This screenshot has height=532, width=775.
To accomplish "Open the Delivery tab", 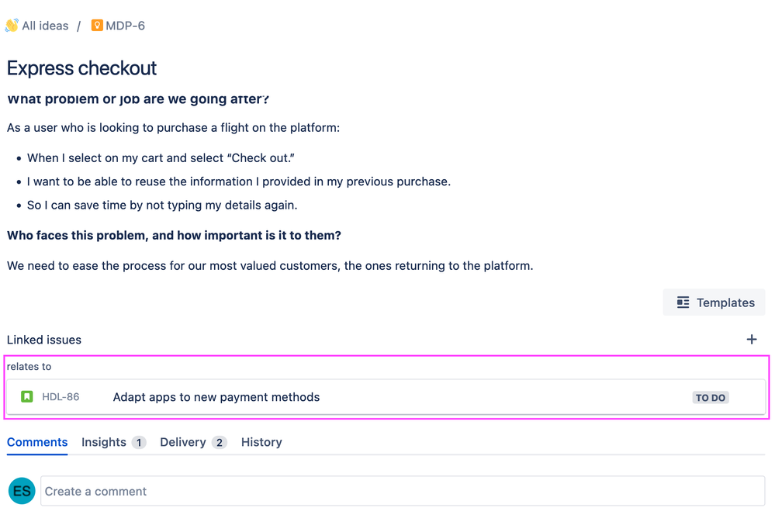I will point(185,442).
